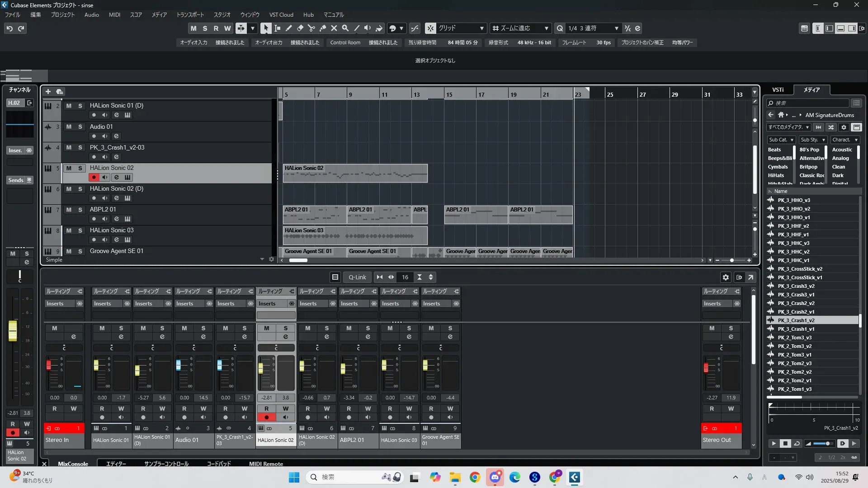Open the MixConsole settings gear
Image resolution: width=868 pixels, height=488 pixels.
click(726, 277)
